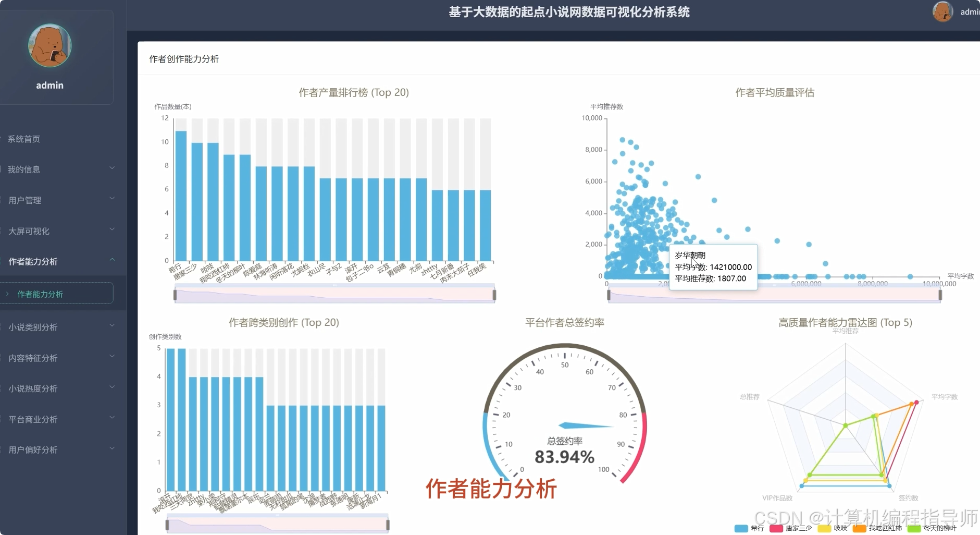The width and height of the screenshot is (980, 535).
Task: Click the user avatar in top header
Action: coord(942,11)
